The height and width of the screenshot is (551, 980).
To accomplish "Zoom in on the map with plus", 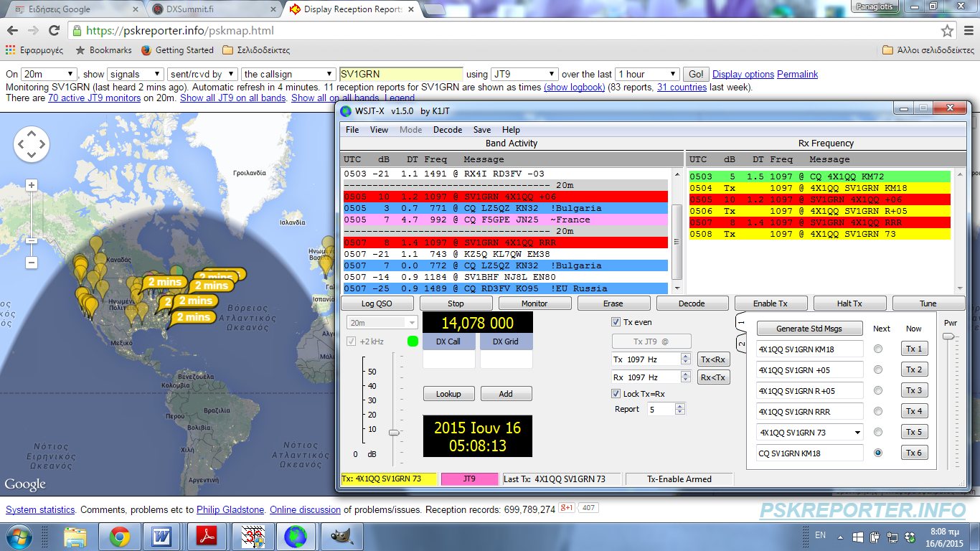I will (x=32, y=185).
